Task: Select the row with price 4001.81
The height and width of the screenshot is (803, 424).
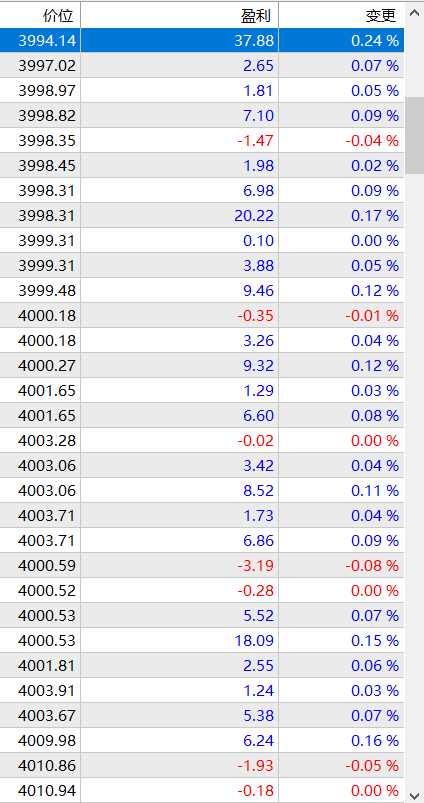Action: [x=202, y=666]
